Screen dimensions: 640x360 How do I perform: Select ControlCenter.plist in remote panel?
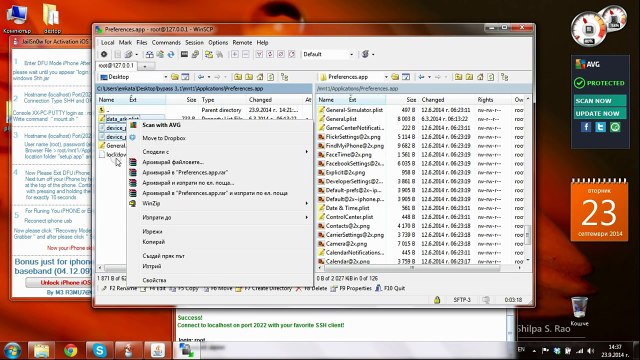[x=349, y=217]
